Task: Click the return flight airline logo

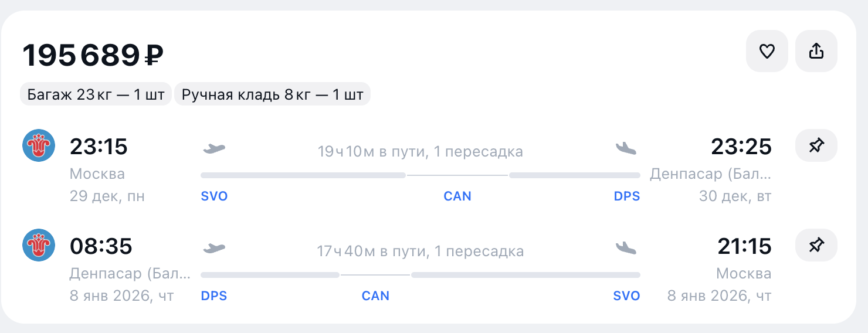Action: [39, 246]
